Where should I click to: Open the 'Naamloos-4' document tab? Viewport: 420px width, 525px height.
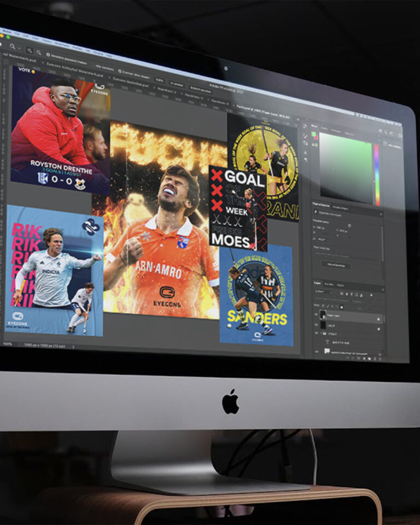(219, 102)
